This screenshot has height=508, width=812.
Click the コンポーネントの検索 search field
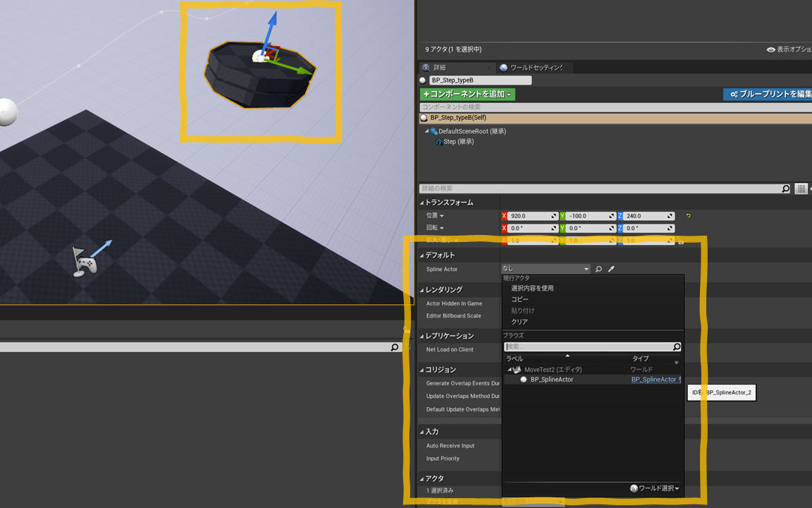click(x=615, y=107)
